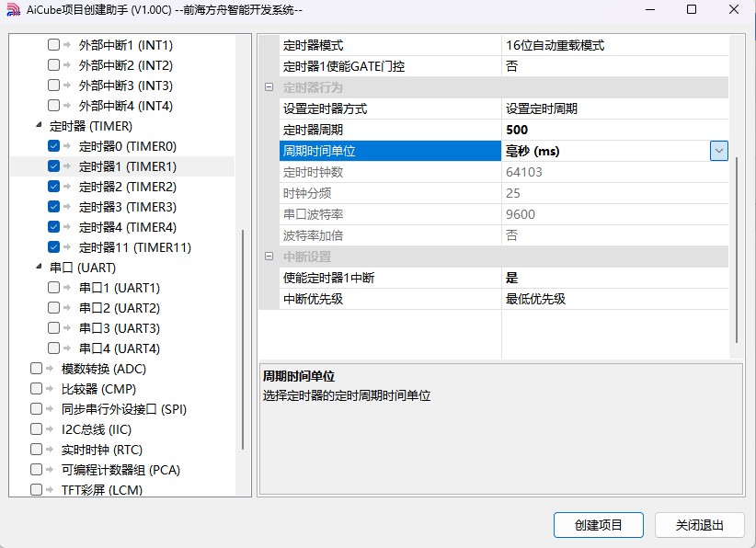Click the property grid vertical scrollbar
The image size is (756, 548).
click(x=737, y=250)
